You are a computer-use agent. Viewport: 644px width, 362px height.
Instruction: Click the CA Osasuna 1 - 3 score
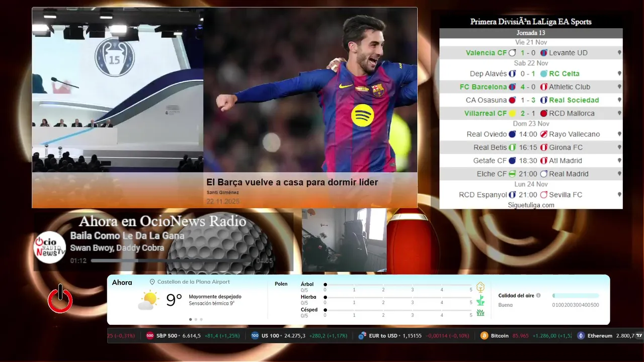[x=528, y=100]
